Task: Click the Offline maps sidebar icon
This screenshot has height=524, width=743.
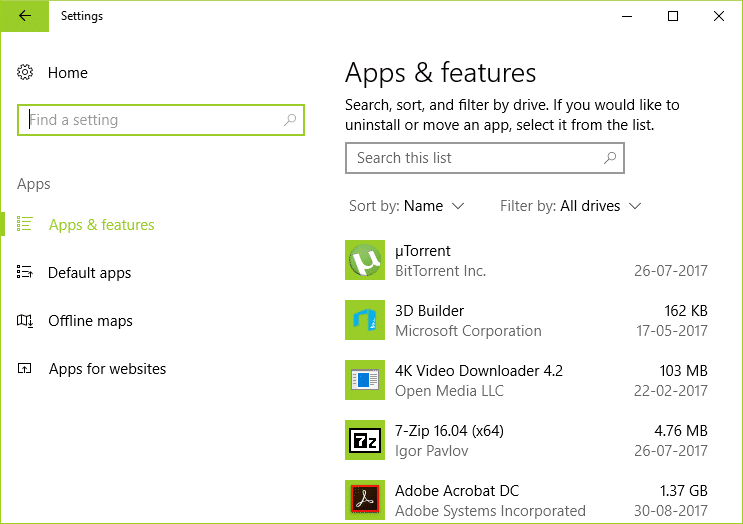Action: point(26,321)
